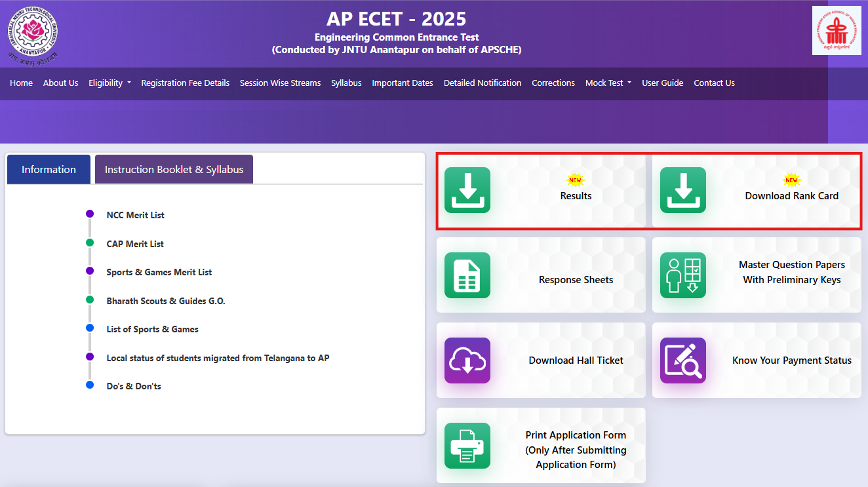Click the Response Sheets label
This screenshot has height=487, width=868.
click(576, 280)
